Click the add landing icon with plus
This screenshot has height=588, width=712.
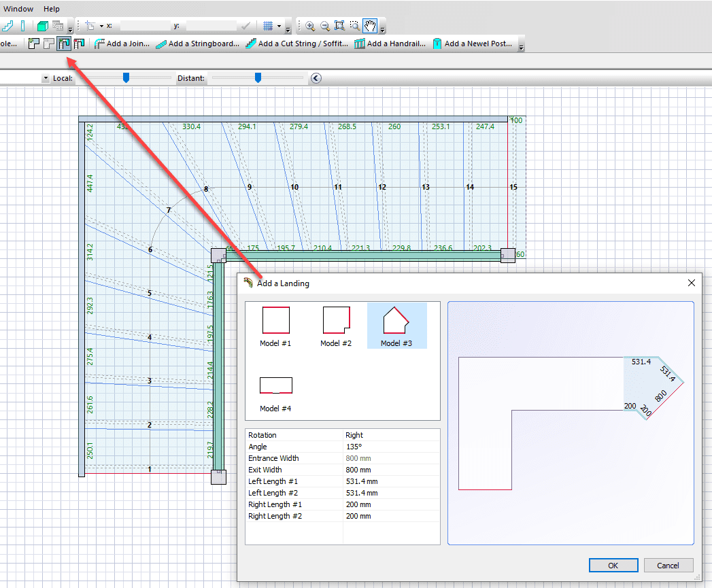coord(33,44)
